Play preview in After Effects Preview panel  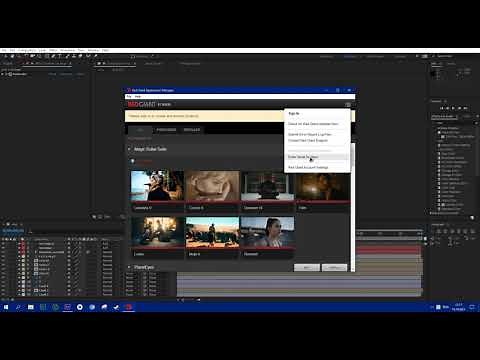point(453,108)
